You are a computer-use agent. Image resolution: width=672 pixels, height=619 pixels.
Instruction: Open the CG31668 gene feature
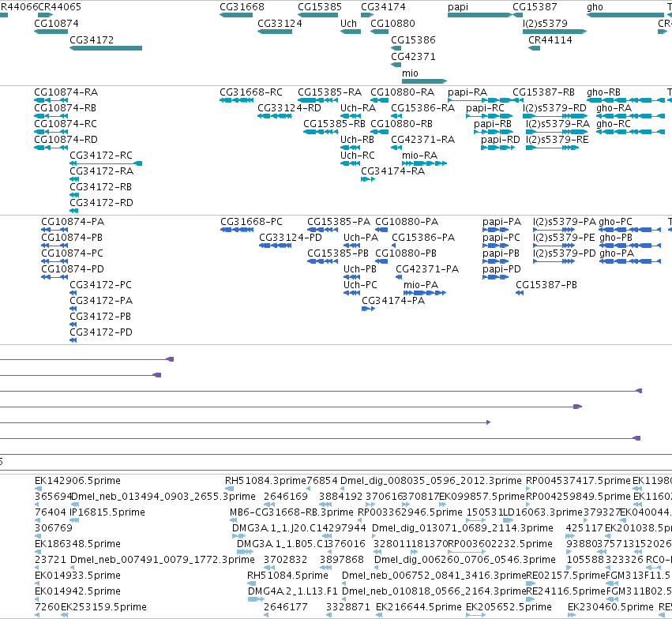coord(236,15)
